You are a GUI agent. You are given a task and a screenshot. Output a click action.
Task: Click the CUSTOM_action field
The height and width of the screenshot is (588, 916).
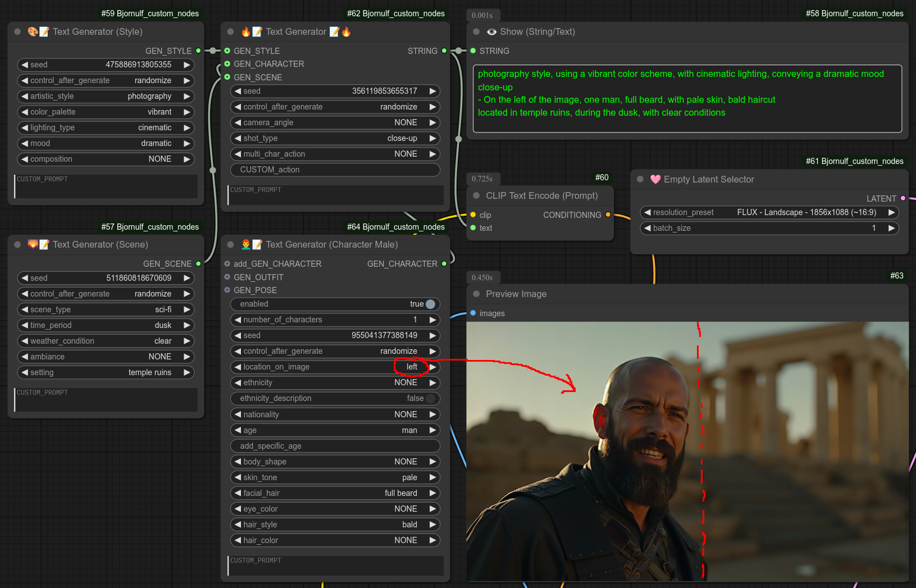tap(335, 170)
